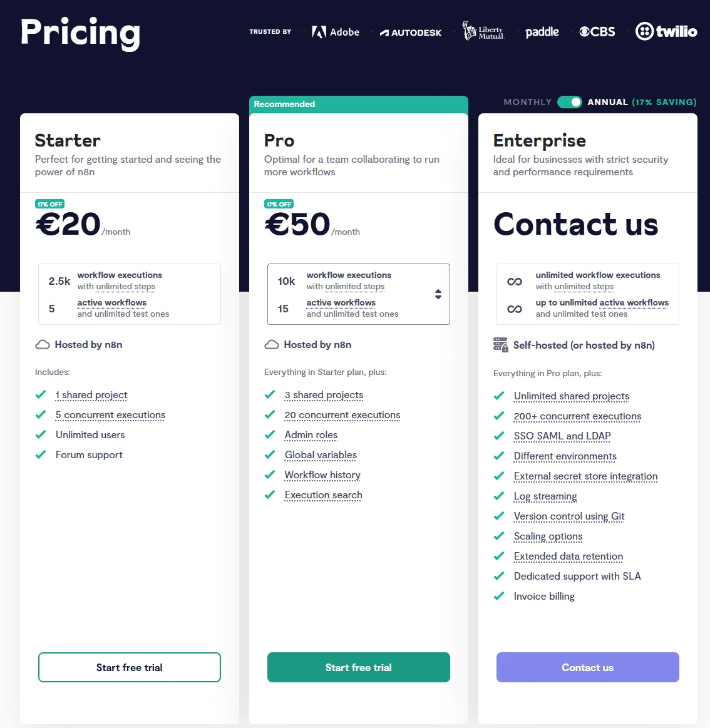Click the CBS logo

(x=597, y=31)
